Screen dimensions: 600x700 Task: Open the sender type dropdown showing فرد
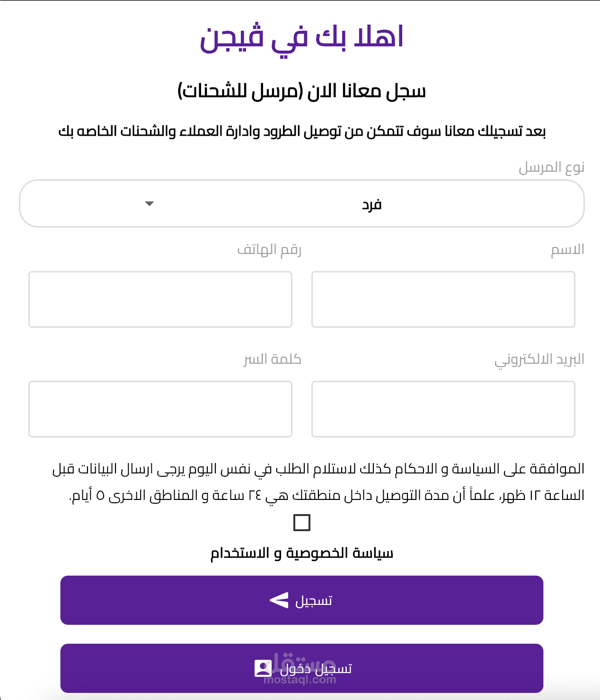click(301, 203)
